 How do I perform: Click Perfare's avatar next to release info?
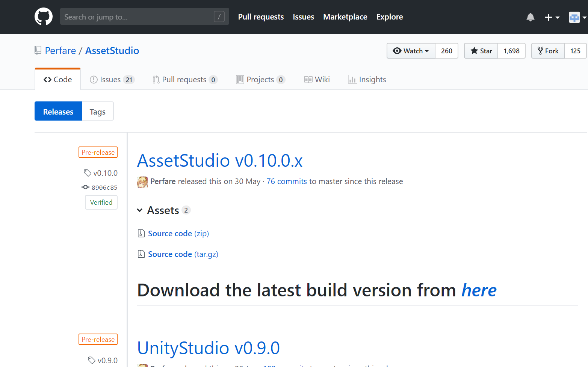click(x=142, y=182)
